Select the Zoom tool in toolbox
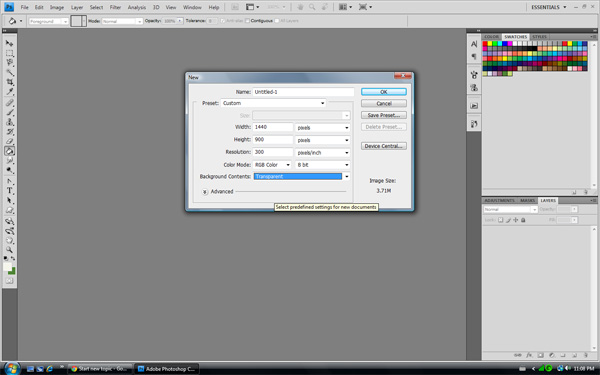The width and height of the screenshot is (600, 375). tap(9, 250)
